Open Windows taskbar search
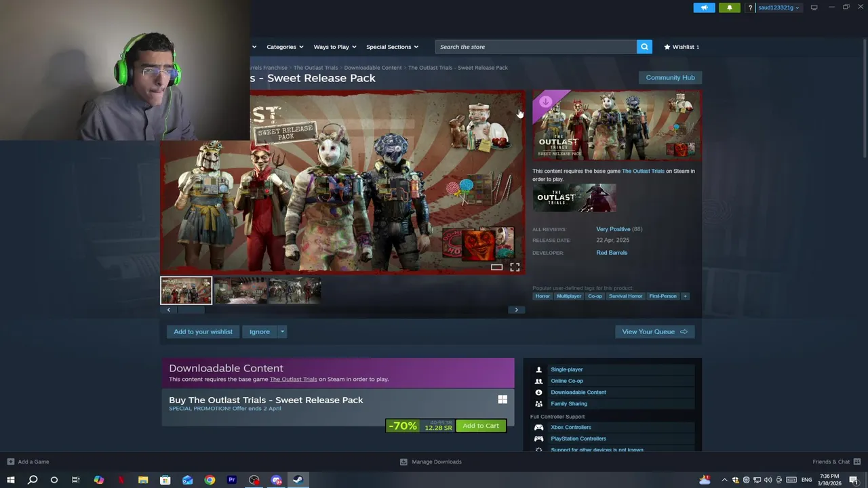868x488 pixels. (32, 480)
